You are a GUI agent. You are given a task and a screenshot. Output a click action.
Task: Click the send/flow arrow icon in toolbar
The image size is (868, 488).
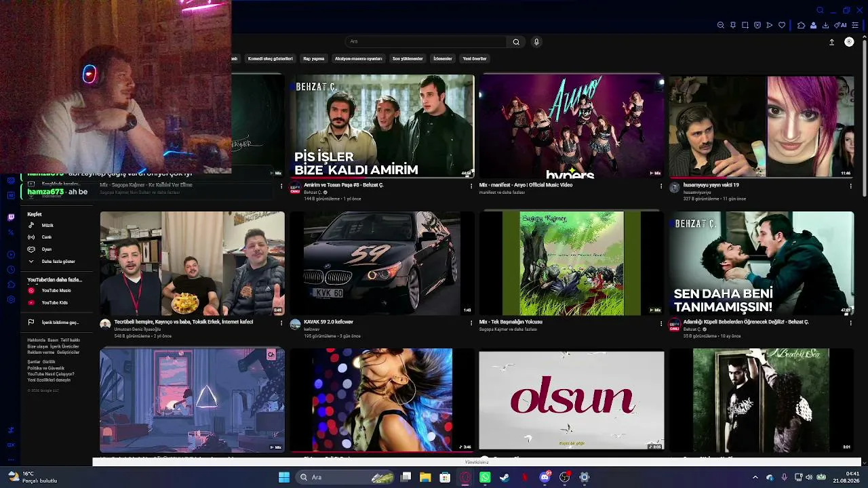tap(770, 25)
